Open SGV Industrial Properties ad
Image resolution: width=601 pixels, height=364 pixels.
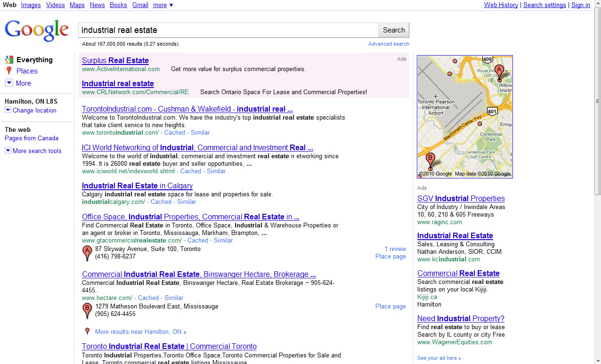click(461, 198)
